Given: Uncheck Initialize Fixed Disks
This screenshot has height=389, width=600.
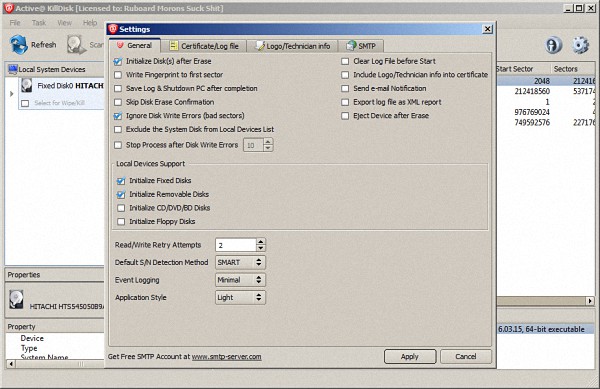Looking at the screenshot, I should click(121, 181).
